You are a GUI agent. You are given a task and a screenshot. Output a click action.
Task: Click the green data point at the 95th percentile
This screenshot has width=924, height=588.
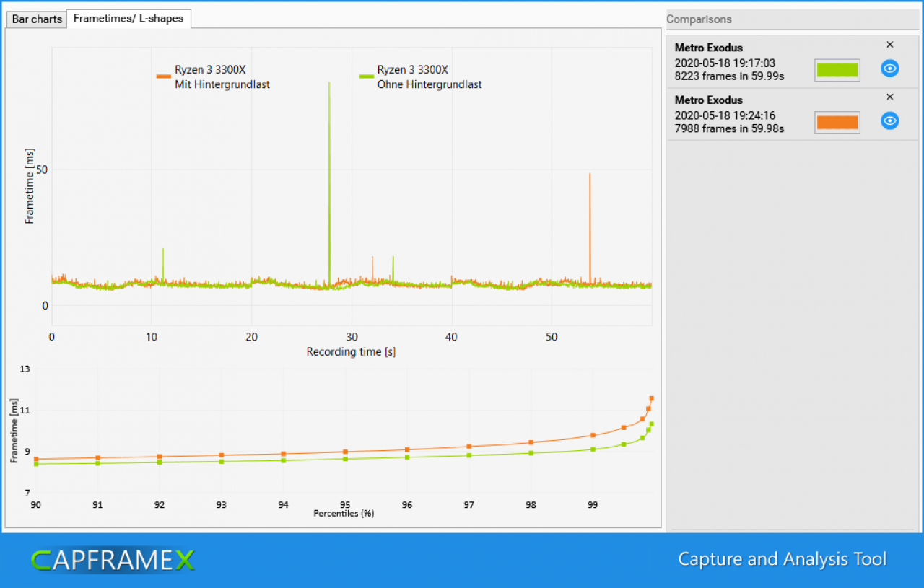click(345, 459)
